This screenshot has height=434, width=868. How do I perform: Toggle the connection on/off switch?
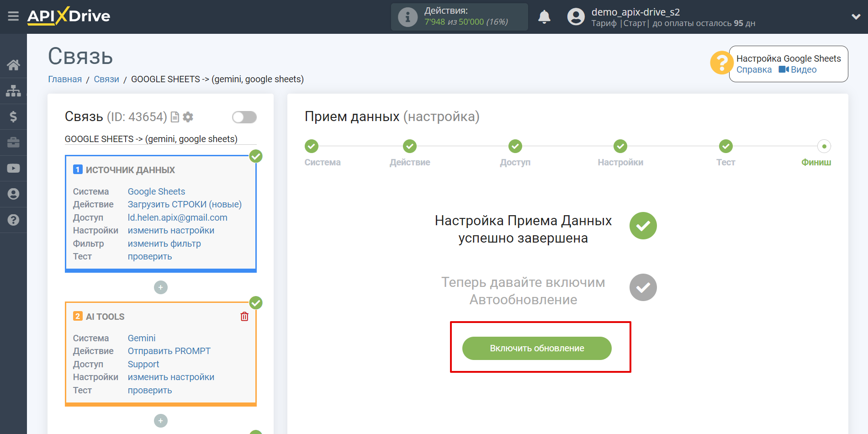click(x=244, y=117)
